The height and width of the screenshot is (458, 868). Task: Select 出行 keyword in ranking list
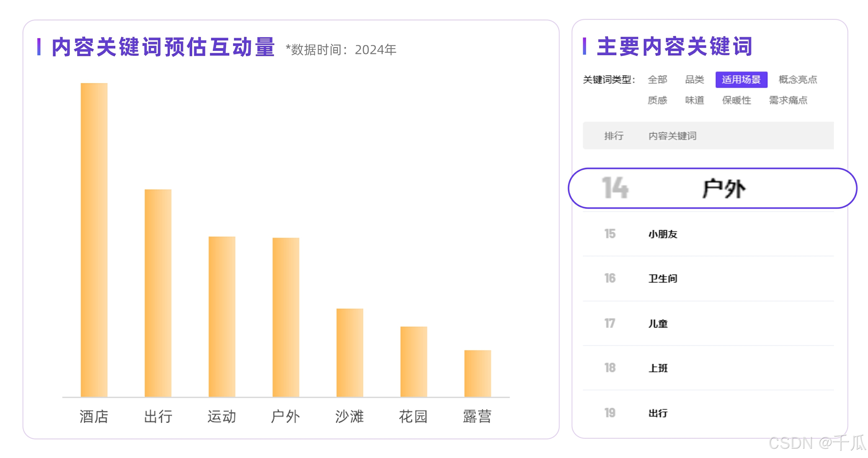[658, 413]
